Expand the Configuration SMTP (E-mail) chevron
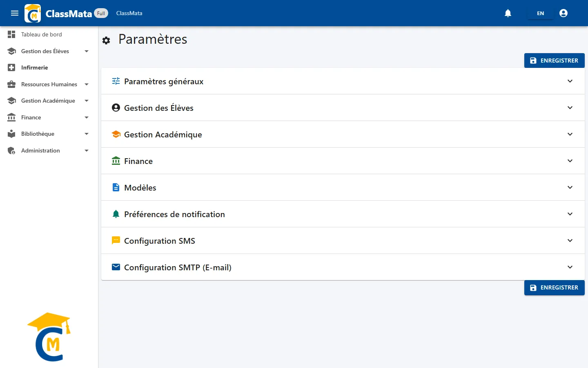The image size is (588, 368). (x=570, y=267)
